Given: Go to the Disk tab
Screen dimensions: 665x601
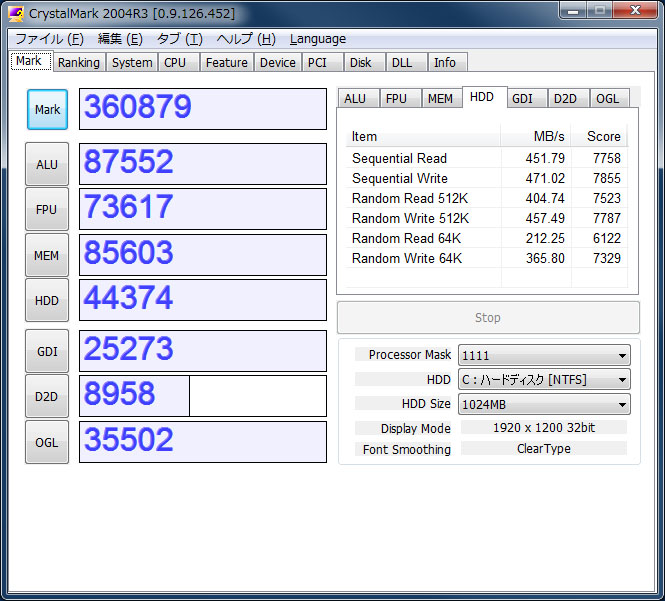Looking at the screenshot, I should pos(364,62).
